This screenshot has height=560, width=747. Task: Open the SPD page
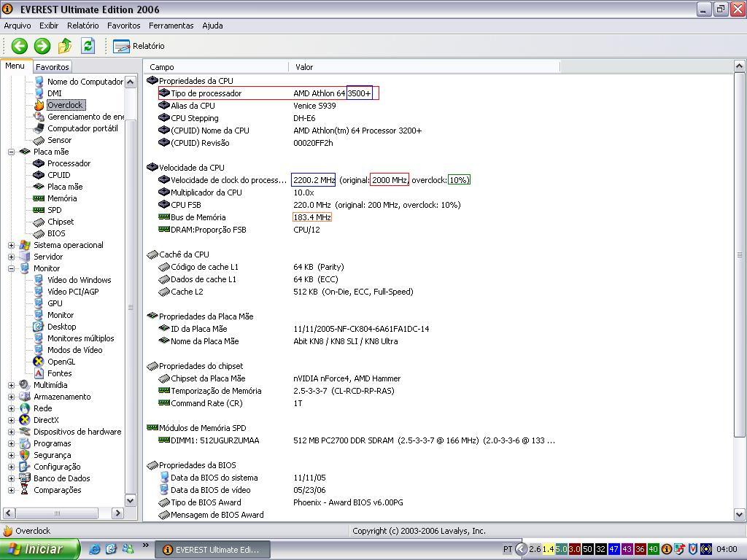54,210
